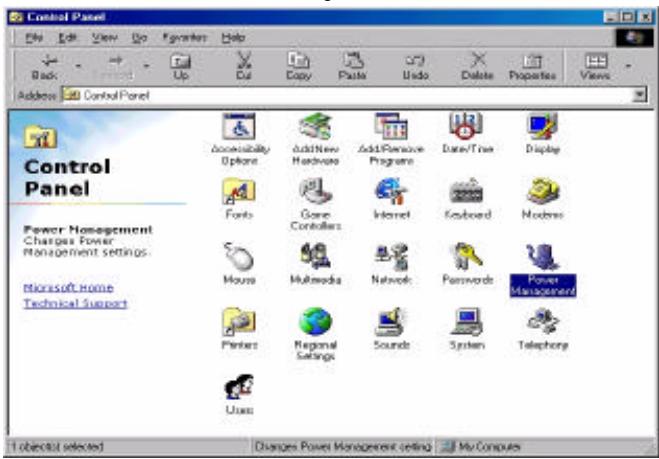
Task: Go Up one folder level
Action: point(181,67)
